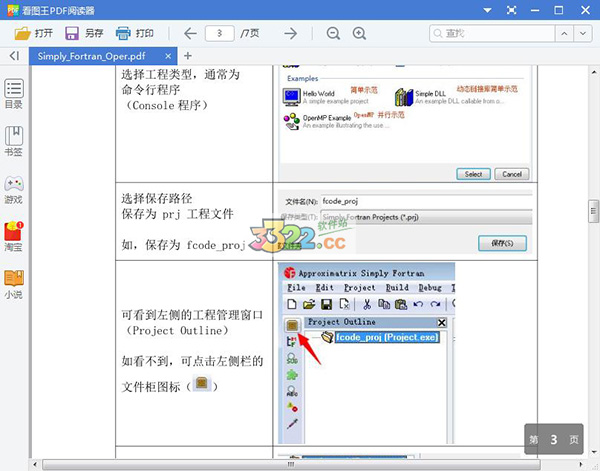Print the document with 打印
The height and width of the screenshot is (471, 600).
[x=134, y=34]
